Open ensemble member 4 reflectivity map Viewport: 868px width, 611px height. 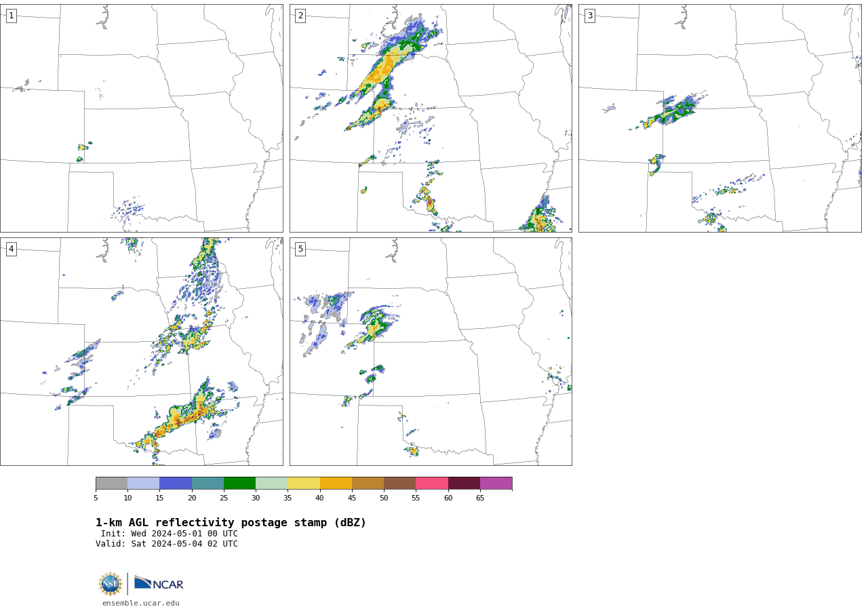(141, 351)
